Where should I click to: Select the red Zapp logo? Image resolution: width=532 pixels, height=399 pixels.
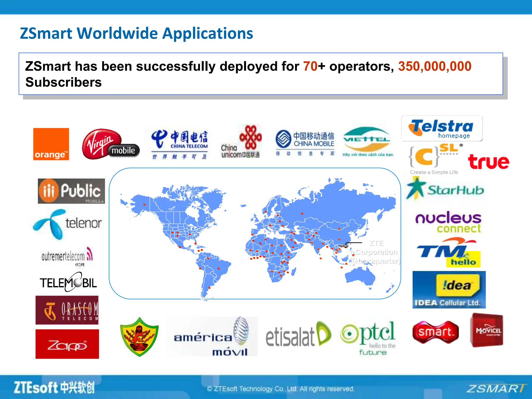pyautogui.click(x=67, y=344)
